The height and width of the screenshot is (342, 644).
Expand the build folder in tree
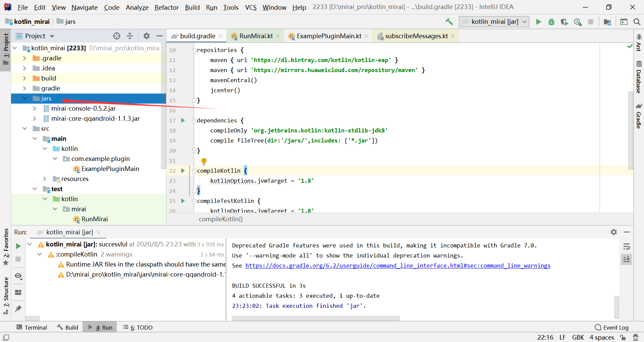tap(24, 78)
